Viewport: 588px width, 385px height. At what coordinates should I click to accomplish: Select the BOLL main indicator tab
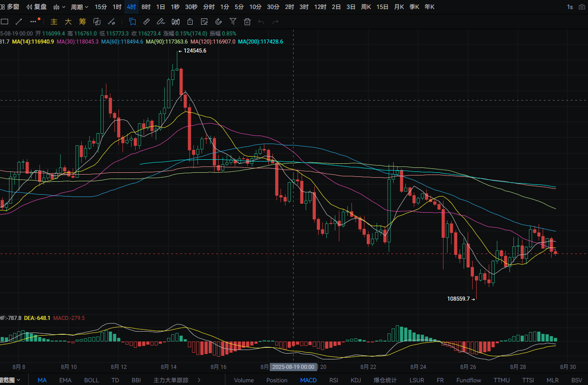click(x=92, y=380)
